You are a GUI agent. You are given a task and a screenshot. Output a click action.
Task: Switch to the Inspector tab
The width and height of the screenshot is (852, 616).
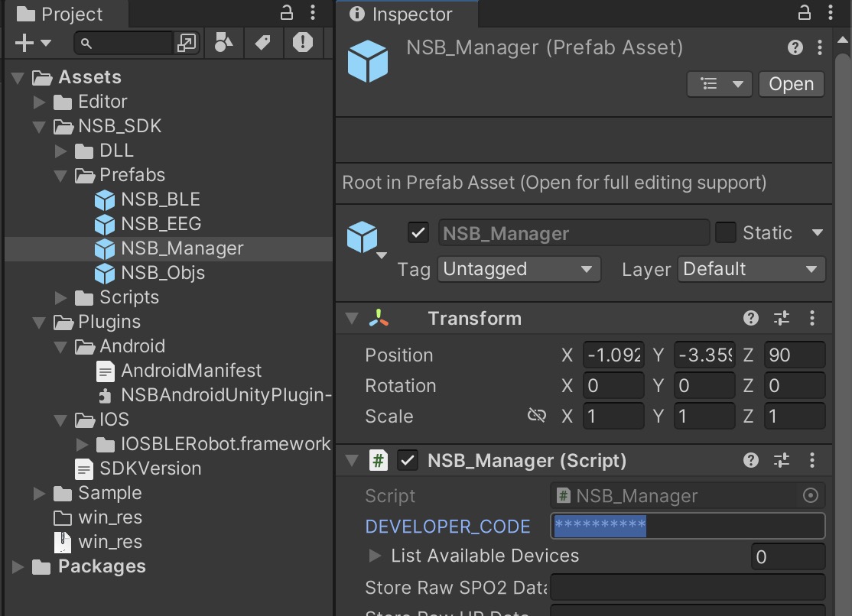point(407,13)
